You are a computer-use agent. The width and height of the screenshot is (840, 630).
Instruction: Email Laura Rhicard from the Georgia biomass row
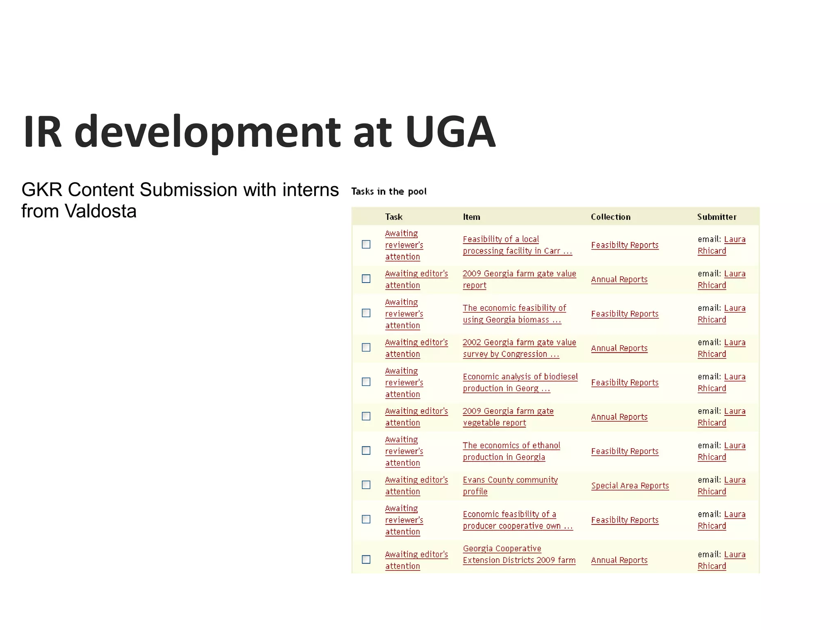pos(721,314)
